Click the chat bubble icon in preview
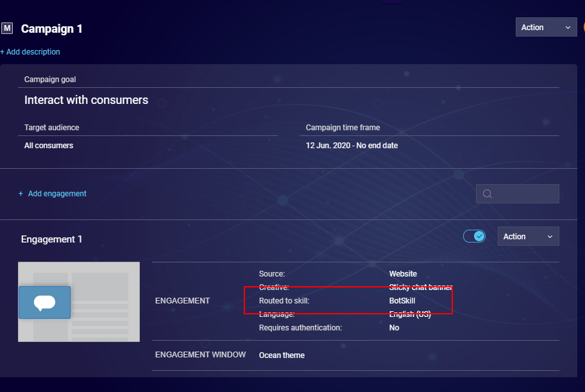Viewport: 585px width, 392px height. click(x=44, y=302)
